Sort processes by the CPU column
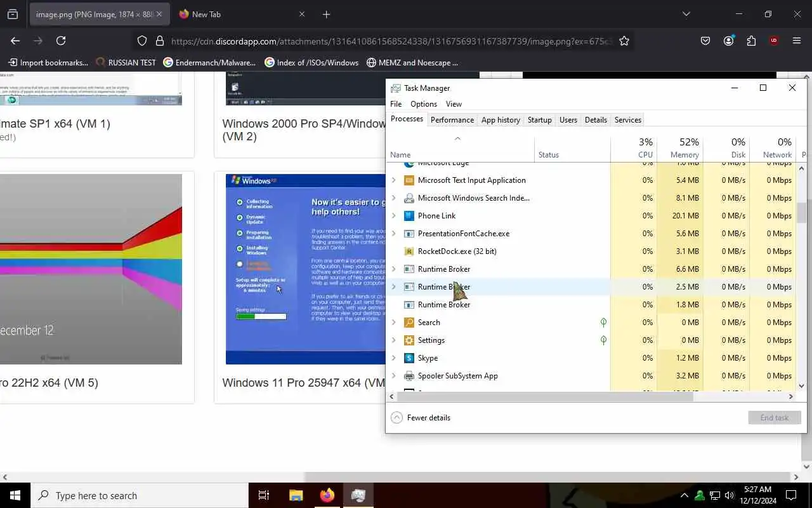 click(x=634, y=149)
